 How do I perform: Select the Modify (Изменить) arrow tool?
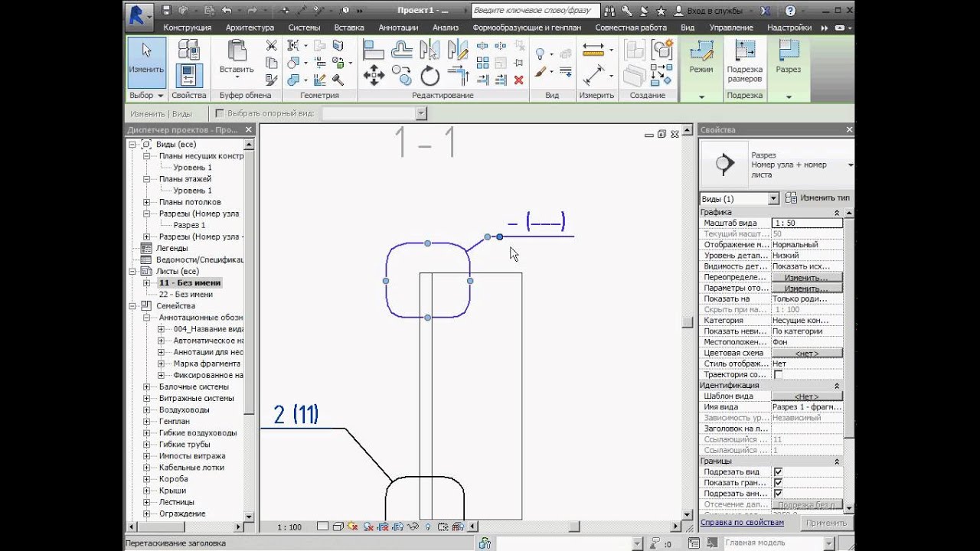[145, 62]
